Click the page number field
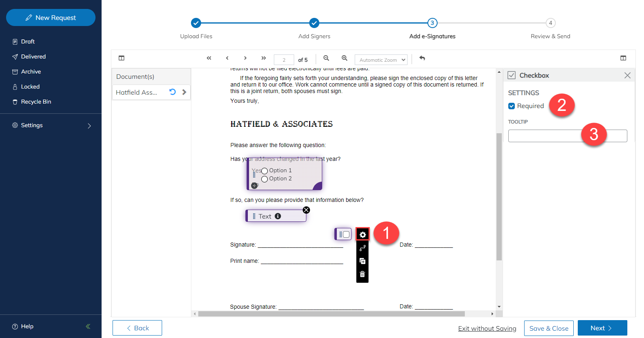The width and height of the screenshot is (644, 338). coord(284,60)
